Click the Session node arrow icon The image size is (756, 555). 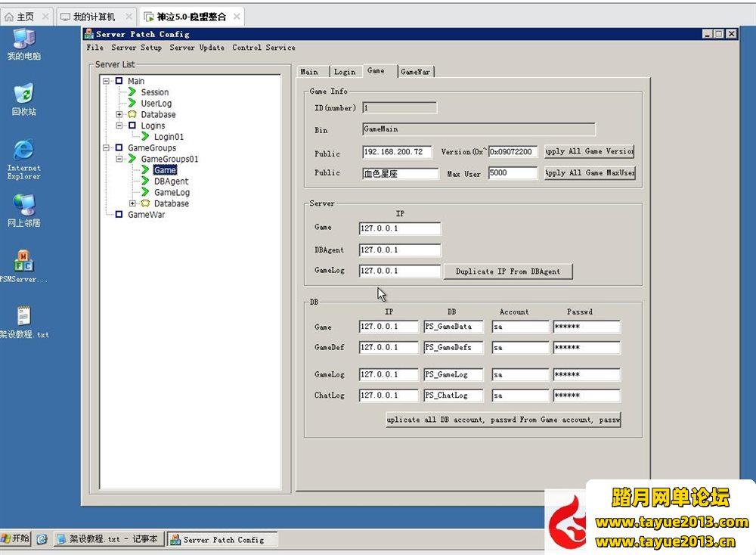click(132, 92)
